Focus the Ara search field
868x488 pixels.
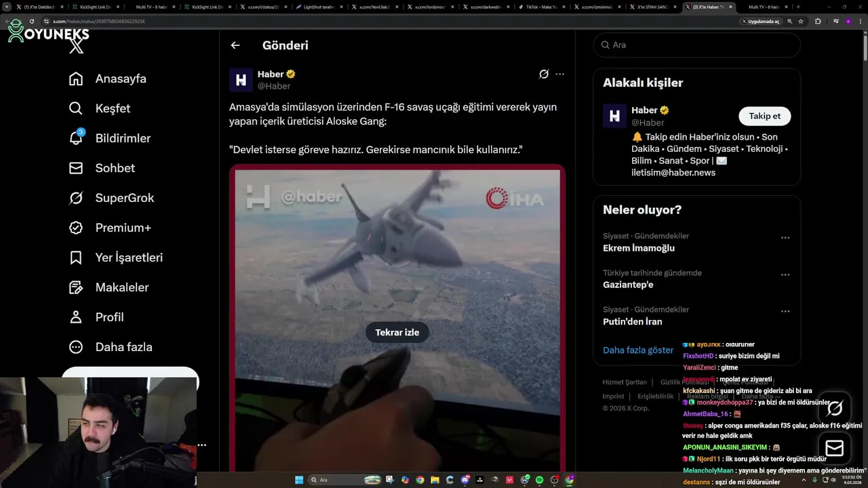pyautogui.click(x=696, y=45)
